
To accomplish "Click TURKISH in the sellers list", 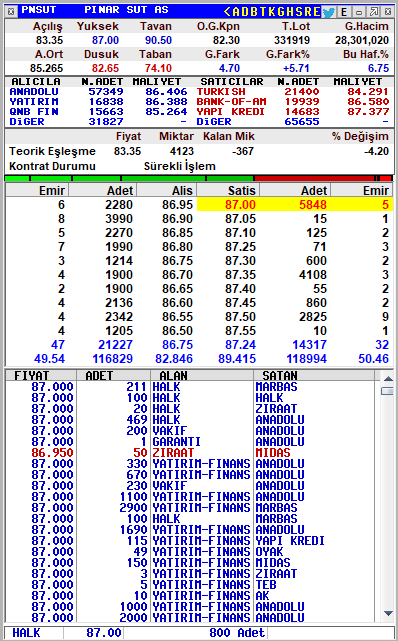I will pos(221,92).
